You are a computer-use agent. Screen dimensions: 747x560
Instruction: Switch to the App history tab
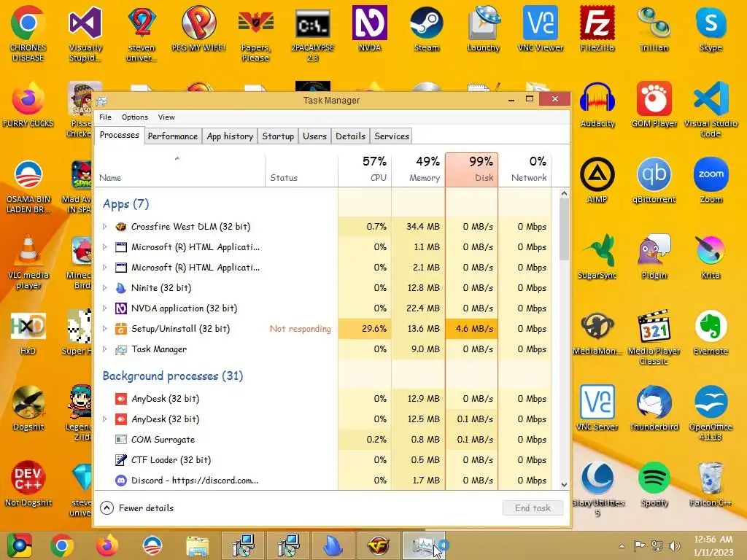[230, 136]
